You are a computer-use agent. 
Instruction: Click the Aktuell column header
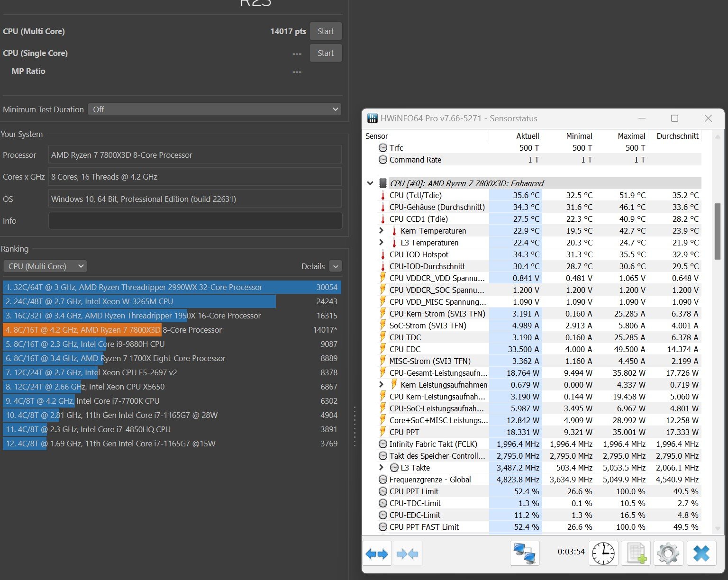pyautogui.click(x=515, y=136)
